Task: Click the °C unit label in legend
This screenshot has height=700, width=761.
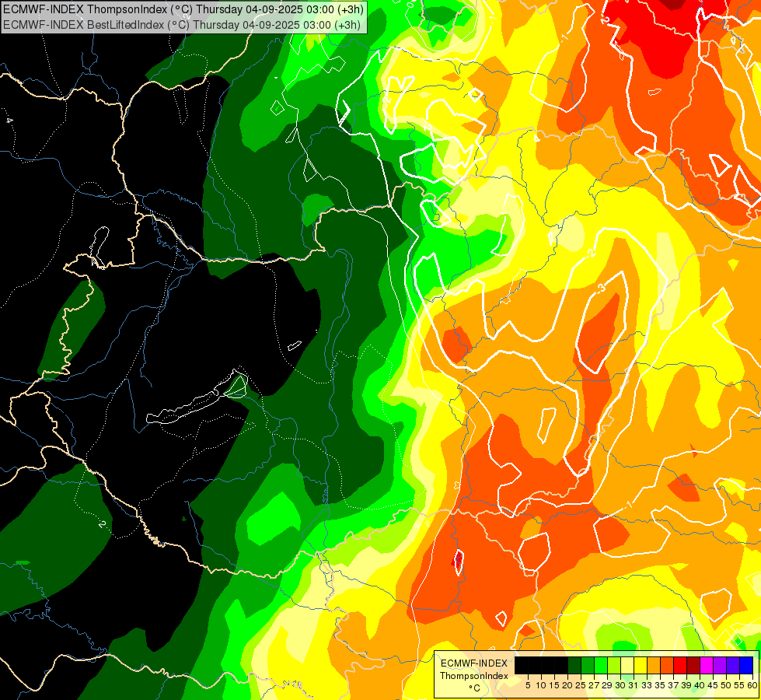Action: coord(475,688)
